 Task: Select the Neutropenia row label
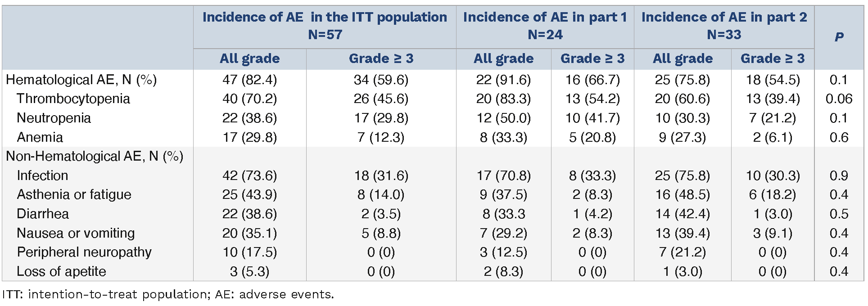click(54, 118)
